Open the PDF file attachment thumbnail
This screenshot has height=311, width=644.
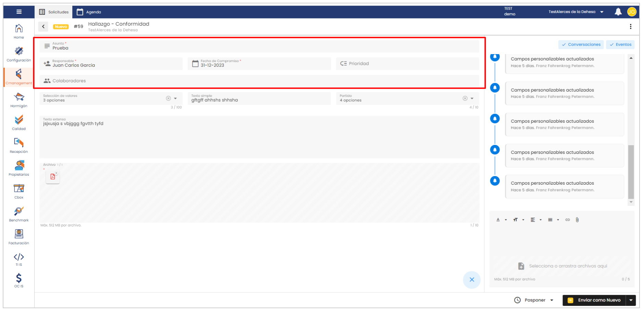(53, 177)
